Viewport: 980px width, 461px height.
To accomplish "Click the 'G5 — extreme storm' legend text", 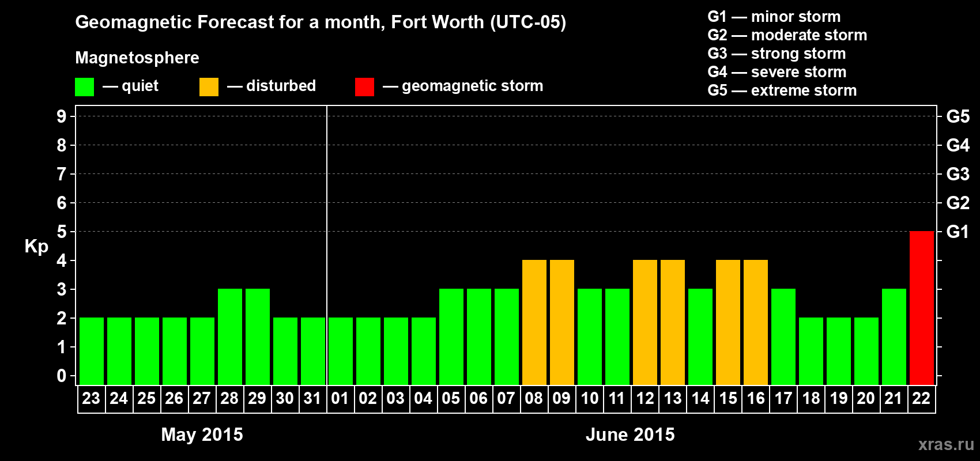I will (x=782, y=90).
